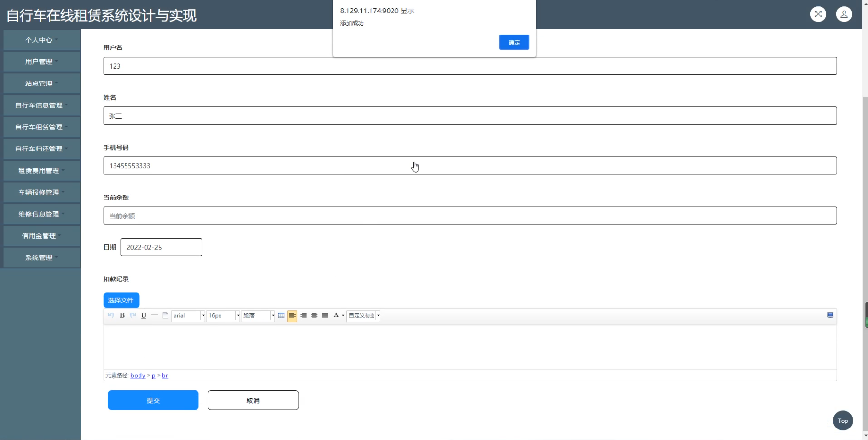Image resolution: width=868 pixels, height=440 pixels.
Task: Maximize the rich text editor
Action: (x=830, y=315)
